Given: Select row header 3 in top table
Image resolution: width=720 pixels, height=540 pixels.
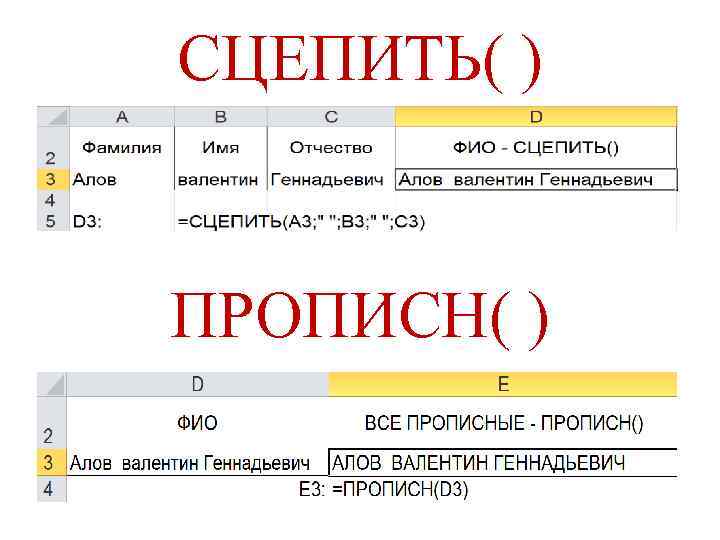Looking at the screenshot, I should click(53, 180).
